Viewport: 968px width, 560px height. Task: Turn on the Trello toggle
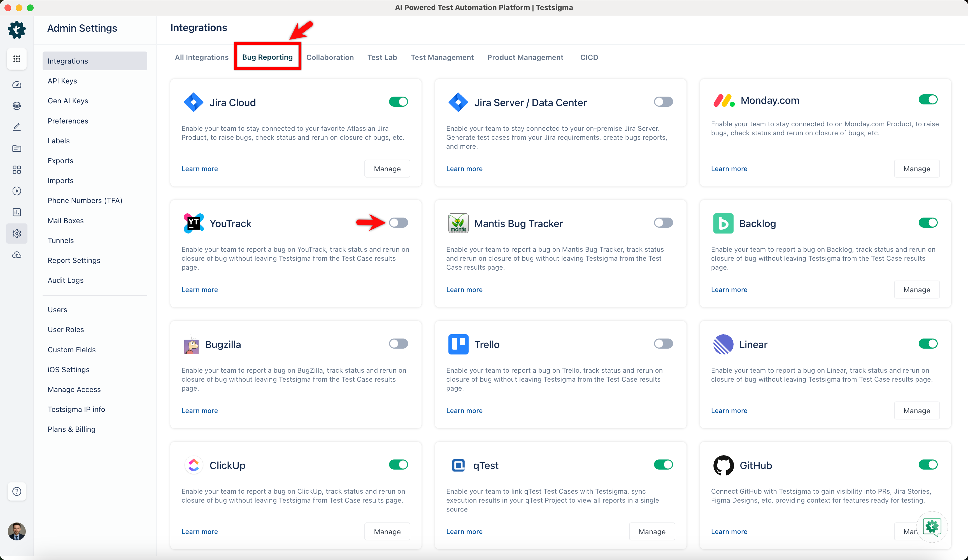(663, 344)
